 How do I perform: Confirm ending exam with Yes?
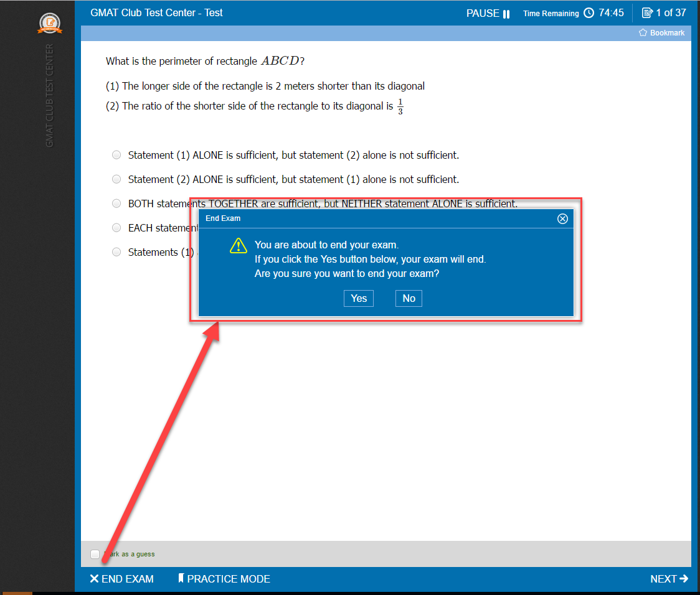[x=359, y=299]
